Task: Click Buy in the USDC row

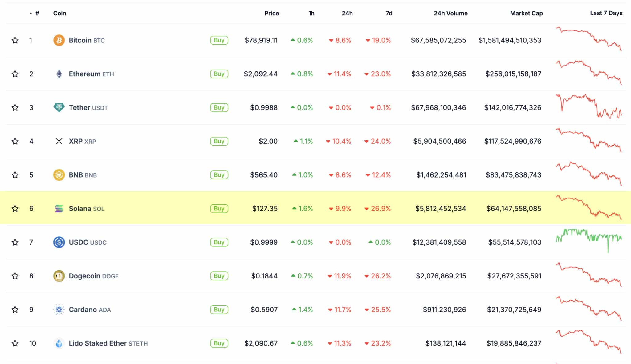Action: (x=219, y=242)
